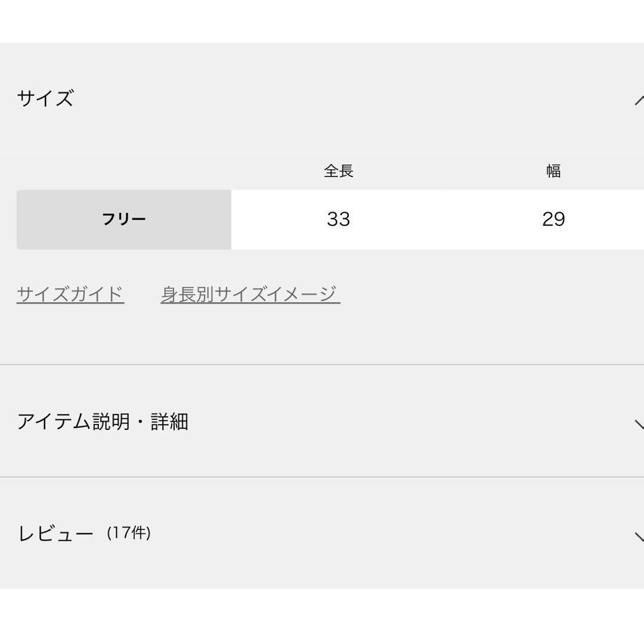The height and width of the screenshot is (644, 644).
Task: Click the サイズ section heading text
Action: 45,98
